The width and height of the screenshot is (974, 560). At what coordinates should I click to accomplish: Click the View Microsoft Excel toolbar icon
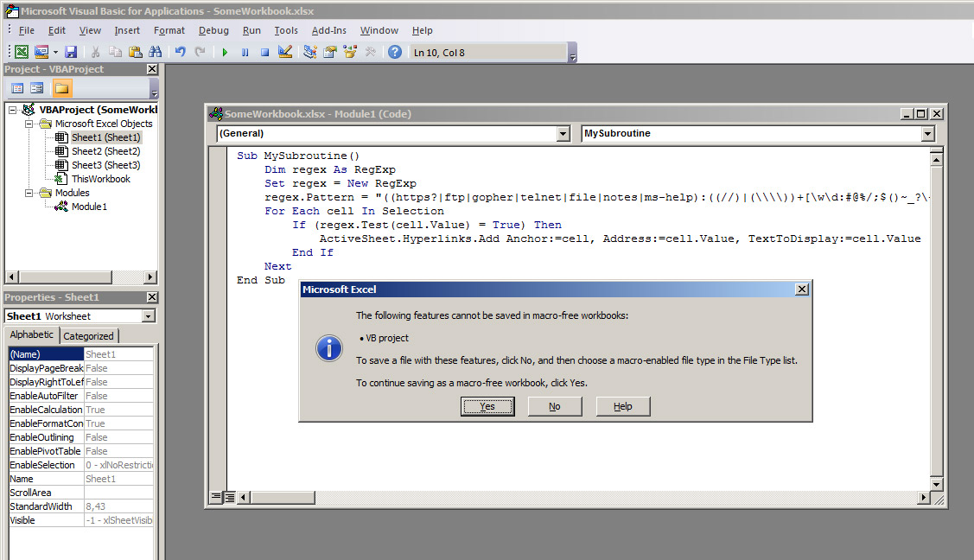coord(22,52)
